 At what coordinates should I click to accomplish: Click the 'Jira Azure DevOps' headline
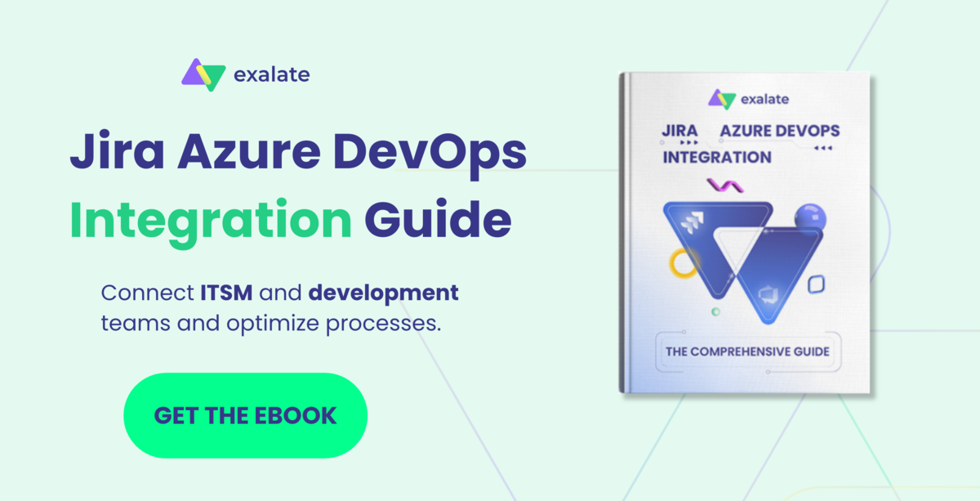point(297,155)
